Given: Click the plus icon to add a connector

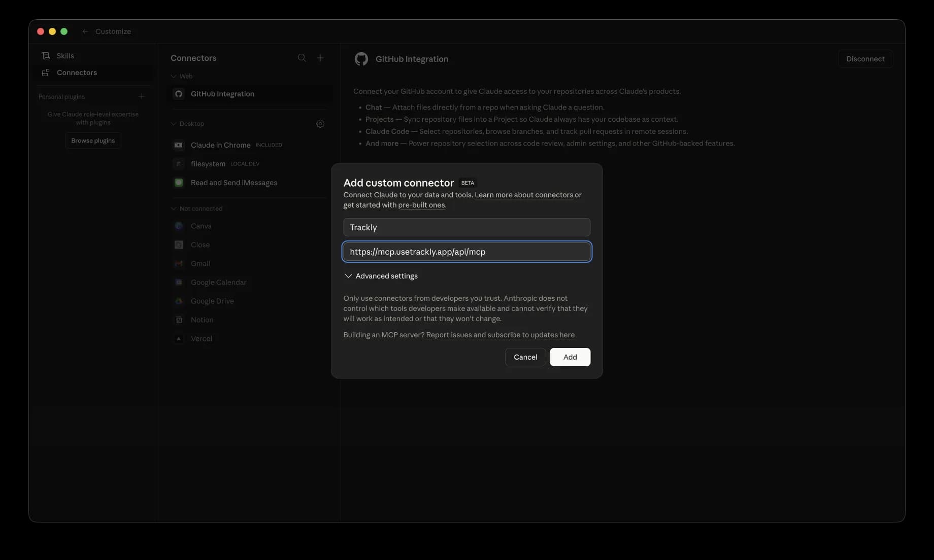Looking at the screenshot, I should pyautogui.click(x=320, y=58).
